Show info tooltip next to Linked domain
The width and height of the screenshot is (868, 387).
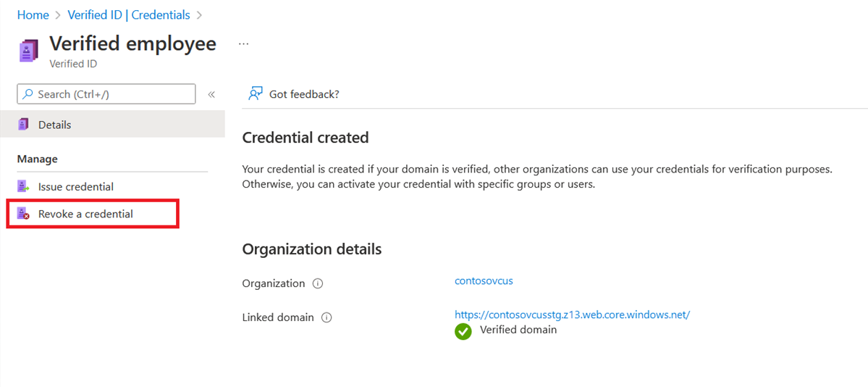click(326, 317)
